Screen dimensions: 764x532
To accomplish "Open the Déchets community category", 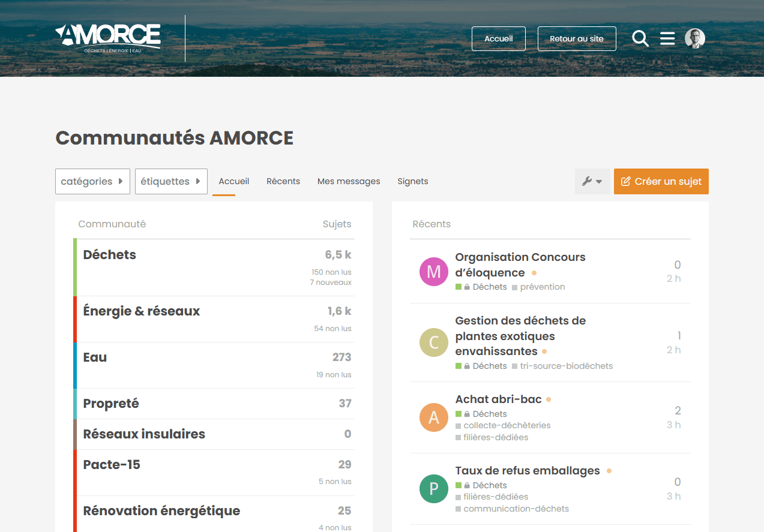I will (110, 255).
